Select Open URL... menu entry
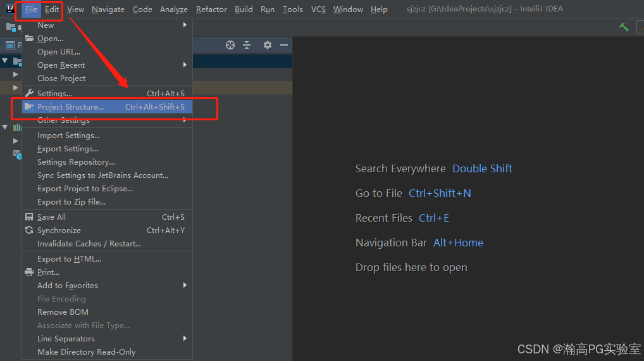Image resolution: width=644 pixels, height=361 pixels. 107,52
